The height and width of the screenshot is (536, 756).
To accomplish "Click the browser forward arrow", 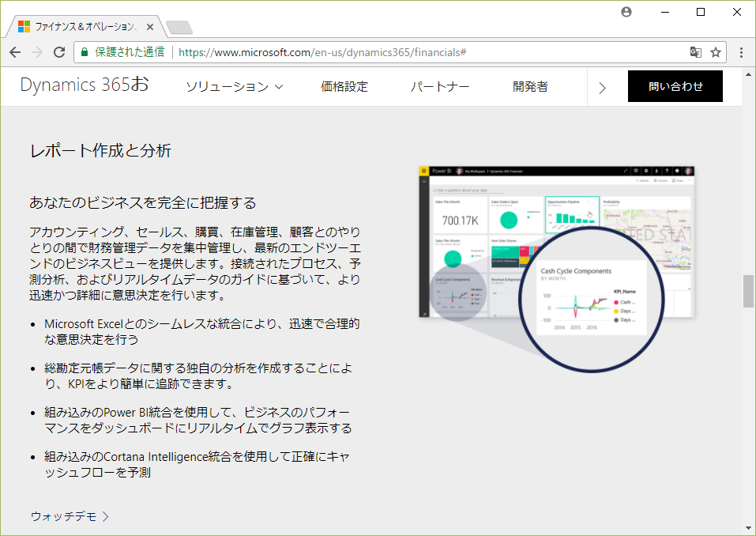I will pyautogui.click(x=37, y=52).
